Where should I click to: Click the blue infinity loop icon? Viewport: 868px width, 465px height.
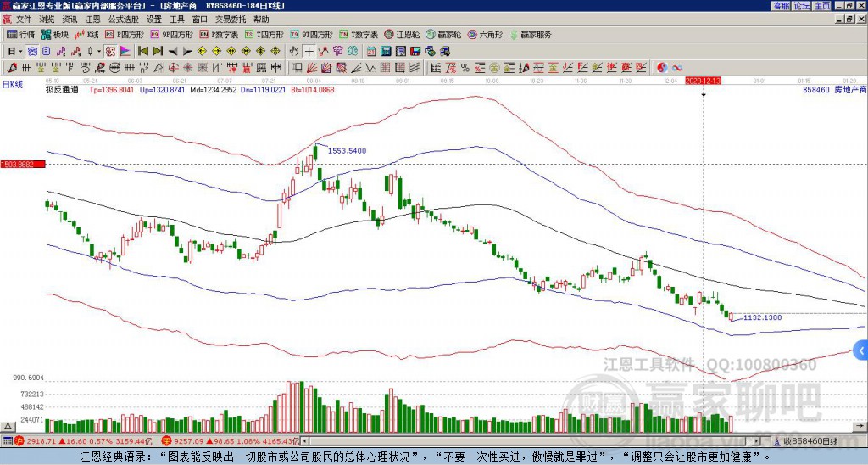[x=677, y=68]
